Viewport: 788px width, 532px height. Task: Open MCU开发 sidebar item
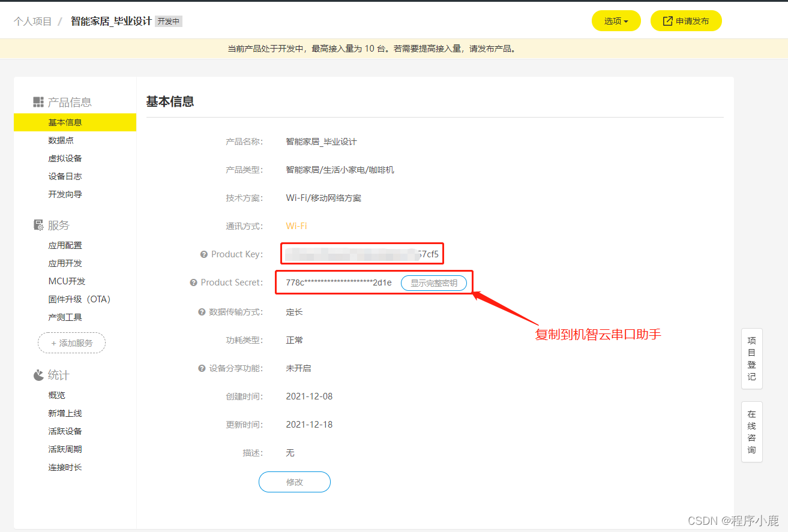pos(67,281)
